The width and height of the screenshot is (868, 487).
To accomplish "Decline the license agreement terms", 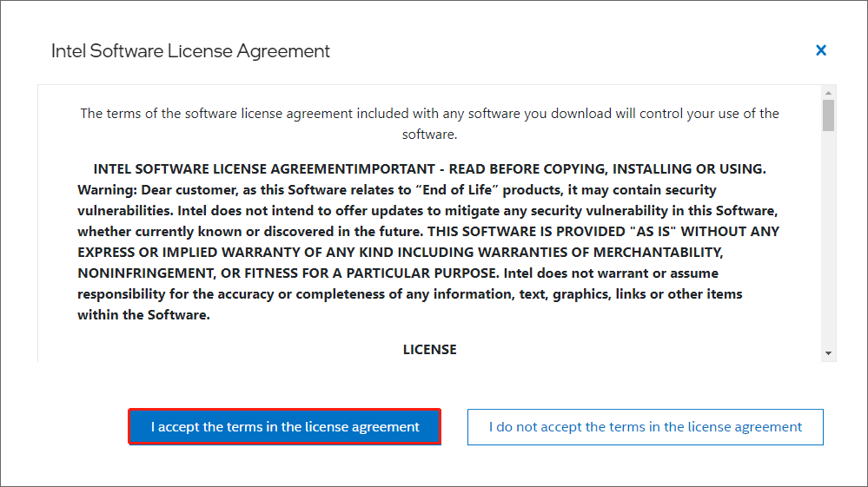I will pyautogui.click(x=645, y=427).
